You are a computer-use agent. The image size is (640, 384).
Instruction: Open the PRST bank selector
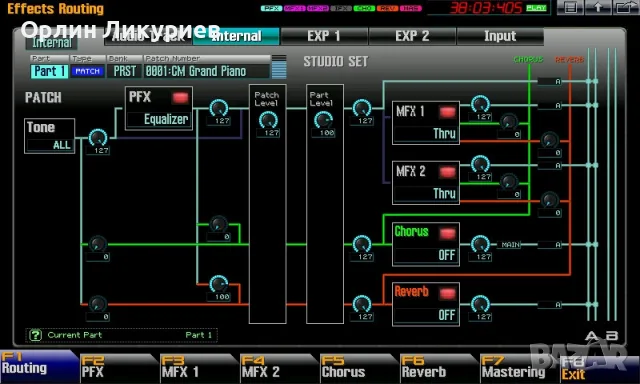tap(124, 71)
